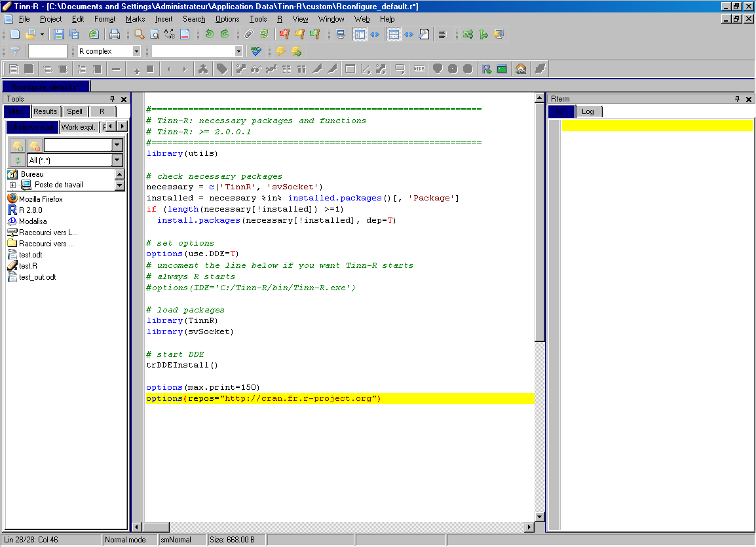Viewport: 756px width, 547px height.
Task: Toggle pin on the Rterm panel
Action: [x=738, y=99]
